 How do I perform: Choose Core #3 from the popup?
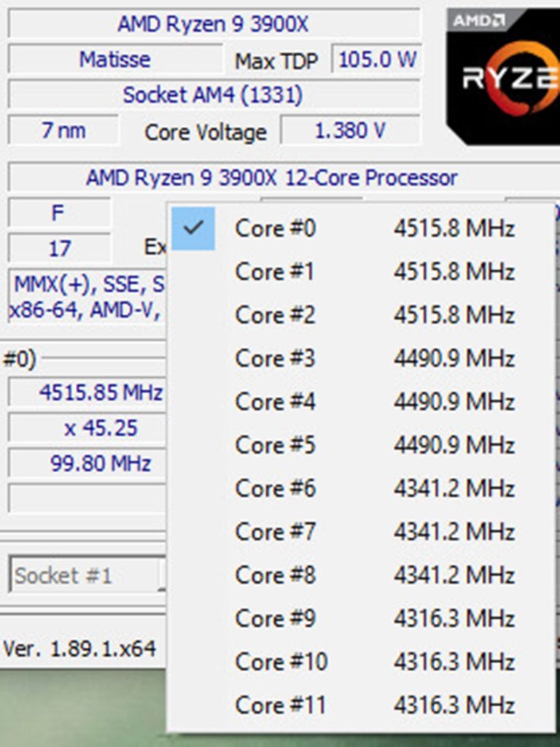point(360,358)
